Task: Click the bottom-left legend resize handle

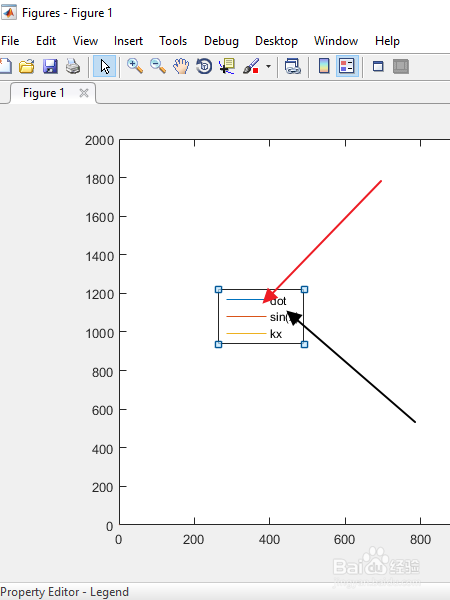Action: [218, 344]
